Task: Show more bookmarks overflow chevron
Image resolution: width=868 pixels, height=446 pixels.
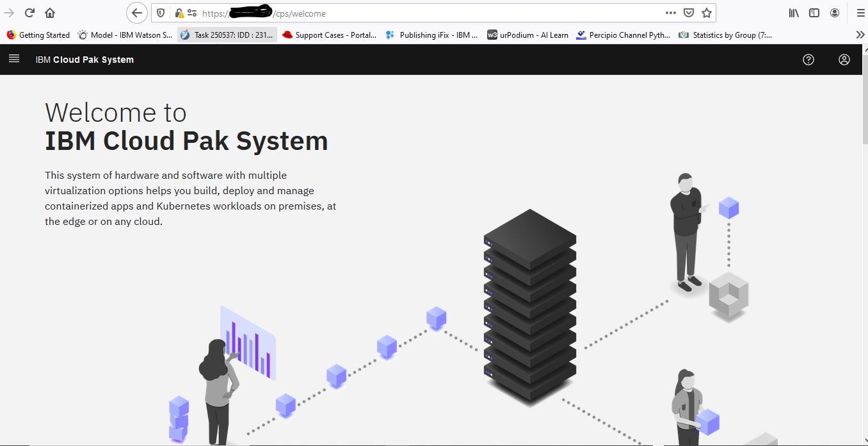Action: (860, 35)
